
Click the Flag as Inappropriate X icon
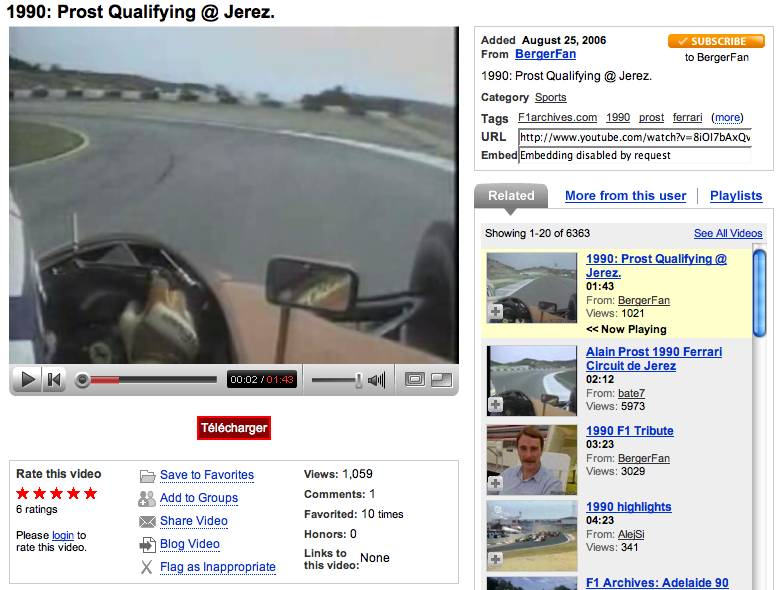point(146,567)
